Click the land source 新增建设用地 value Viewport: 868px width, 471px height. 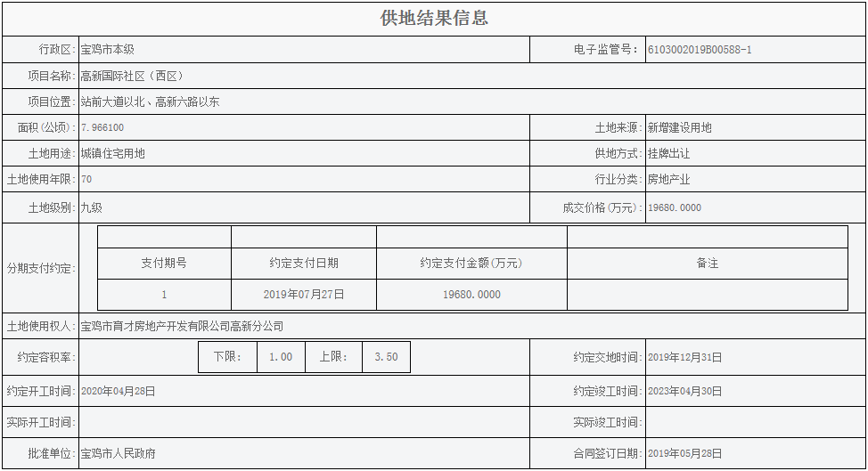679,128
